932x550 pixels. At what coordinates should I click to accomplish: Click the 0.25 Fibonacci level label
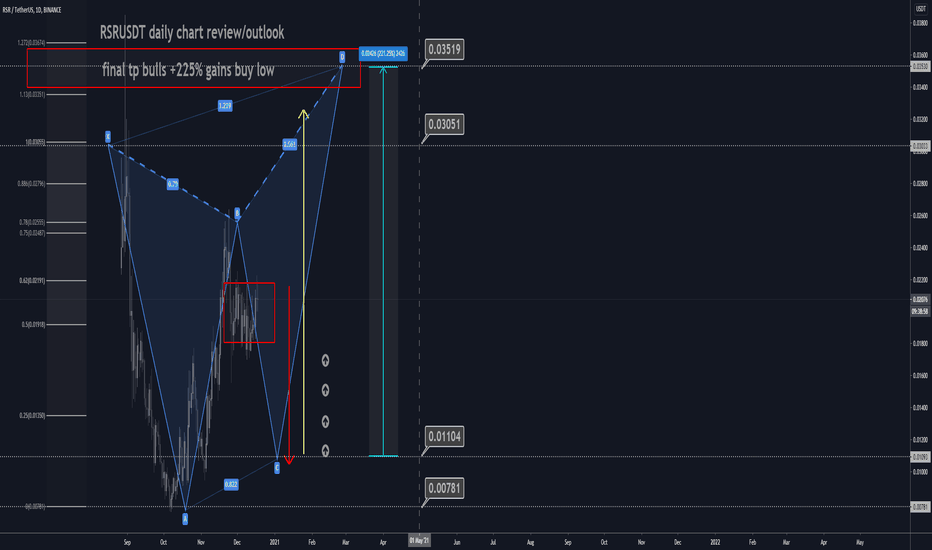click(32, 416)
